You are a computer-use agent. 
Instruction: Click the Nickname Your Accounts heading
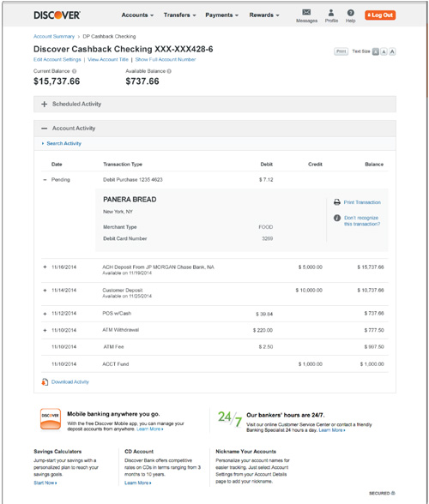[x=246, y=451]
